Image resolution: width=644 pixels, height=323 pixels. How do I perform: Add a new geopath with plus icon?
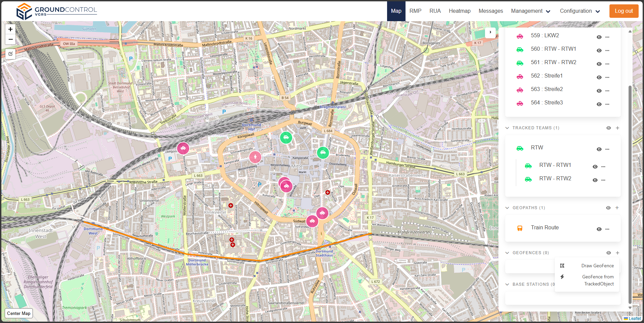617,208
